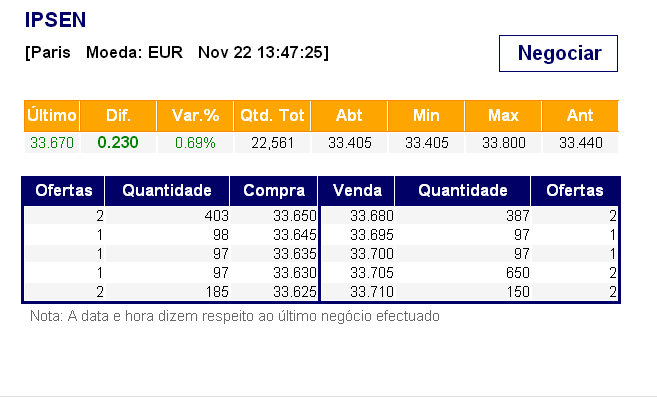Select the sell quantity 650

(x=518, y=273)
